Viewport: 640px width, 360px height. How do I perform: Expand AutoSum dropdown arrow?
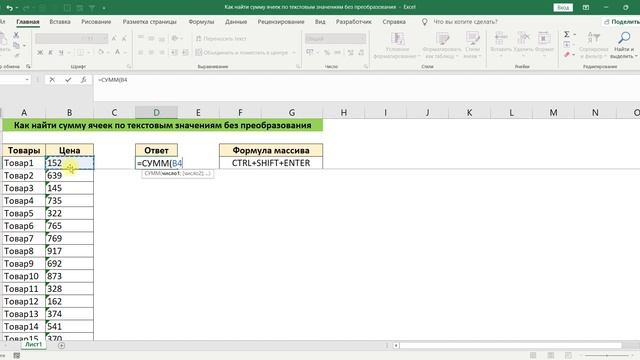click(575, 34)
